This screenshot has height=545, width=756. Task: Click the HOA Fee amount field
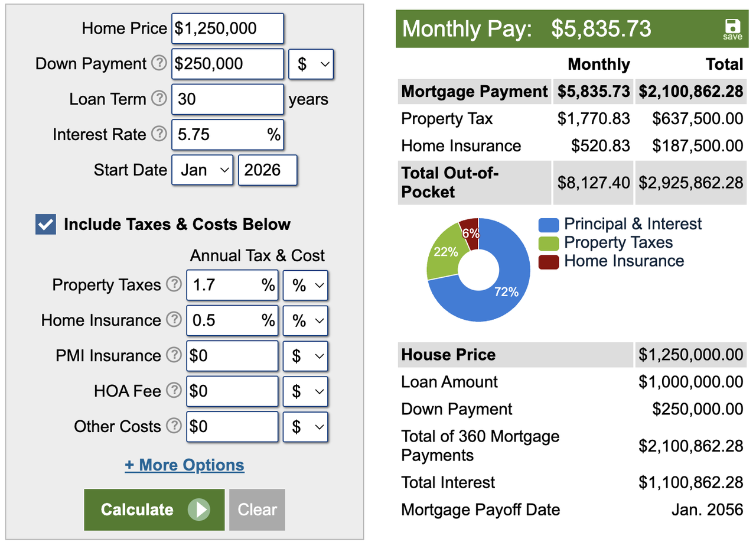point(232,392)
